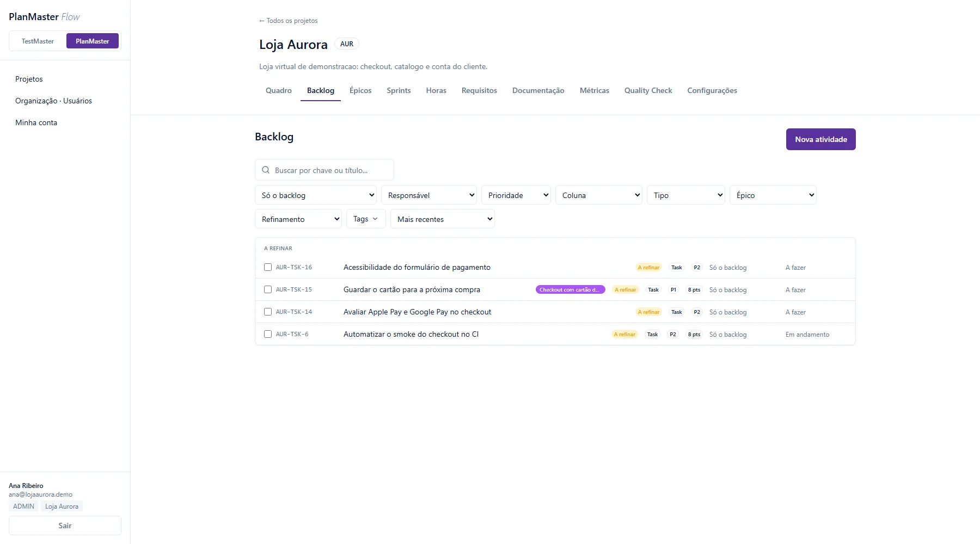
Task: Go to the Sprints tab
Action: [x=399, y=91]
